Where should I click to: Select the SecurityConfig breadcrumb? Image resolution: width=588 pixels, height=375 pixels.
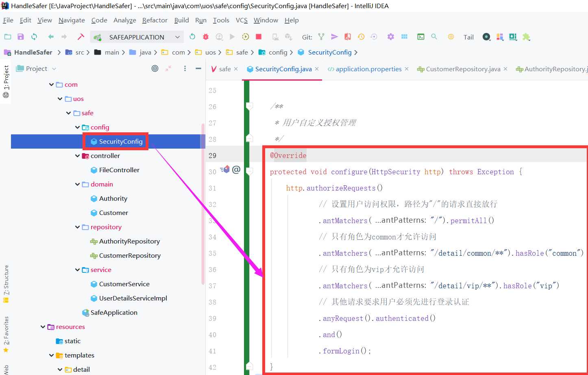point(325,52)
